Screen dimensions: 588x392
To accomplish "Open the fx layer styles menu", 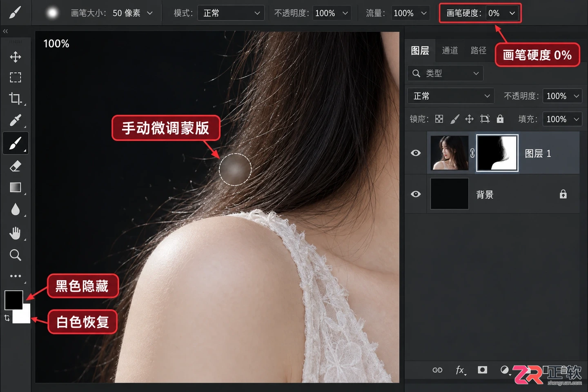I will point(460,370).
